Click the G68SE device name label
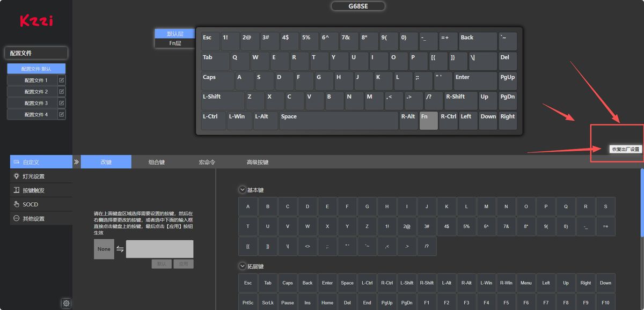This screenshot has height=310, width=644. [x=358, y=6]
